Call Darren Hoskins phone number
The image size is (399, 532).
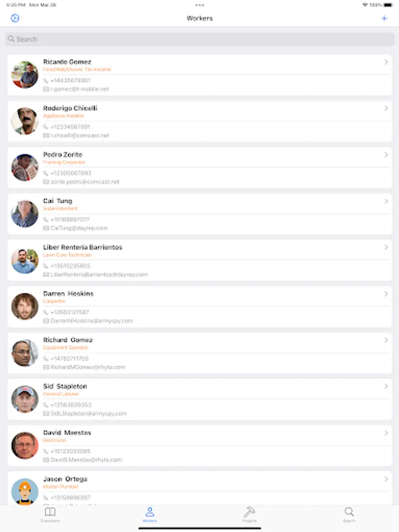pos(70,312)
